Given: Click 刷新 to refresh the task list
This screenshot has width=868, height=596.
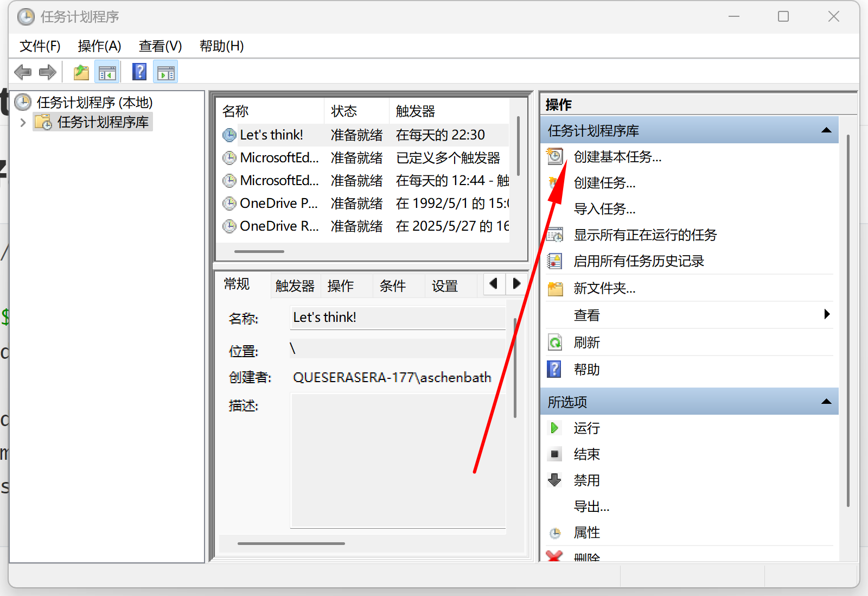Looking at the screenshot, I should pyautogui.click(x=586, y=343).
